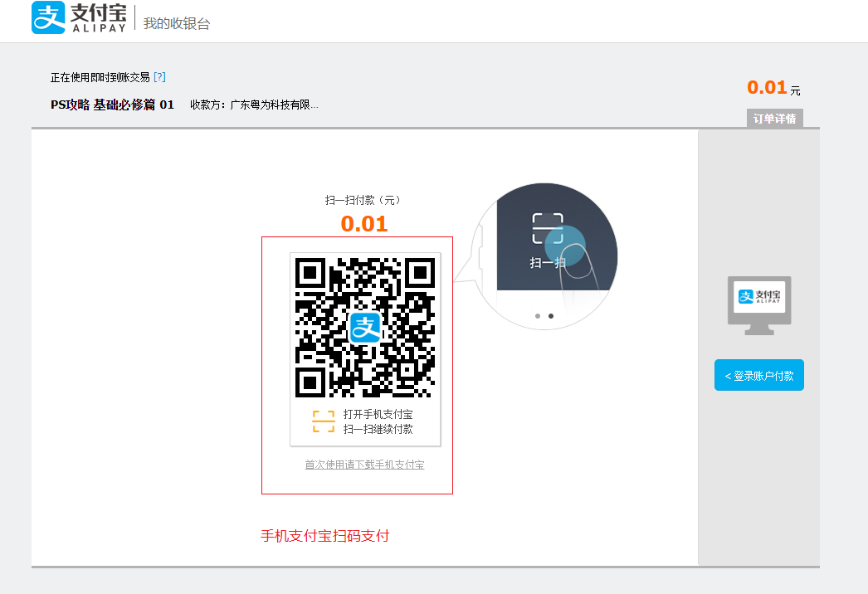
Task: Click the orange scan-frame icon below the QR code
Action: [324, 421]
